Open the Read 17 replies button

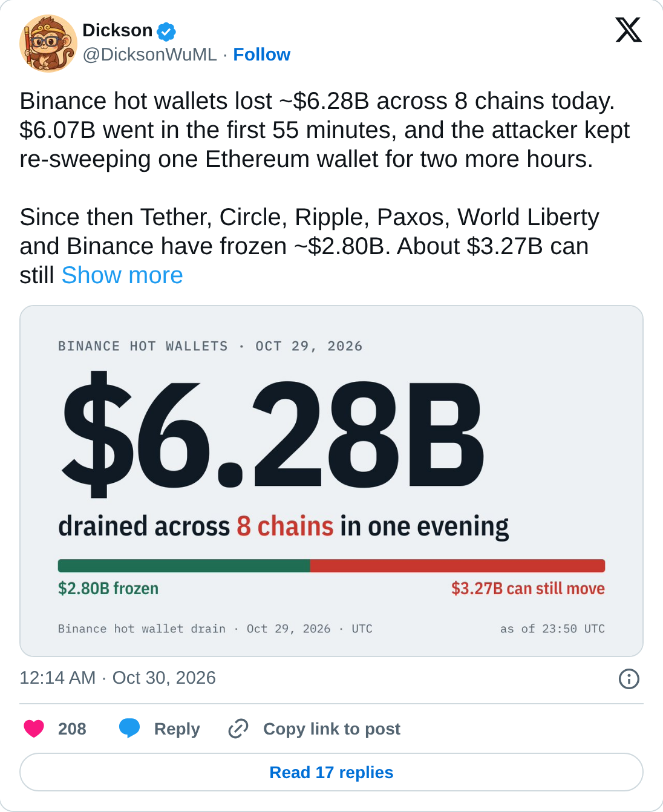pyautogui.click(x=331, y=772)
